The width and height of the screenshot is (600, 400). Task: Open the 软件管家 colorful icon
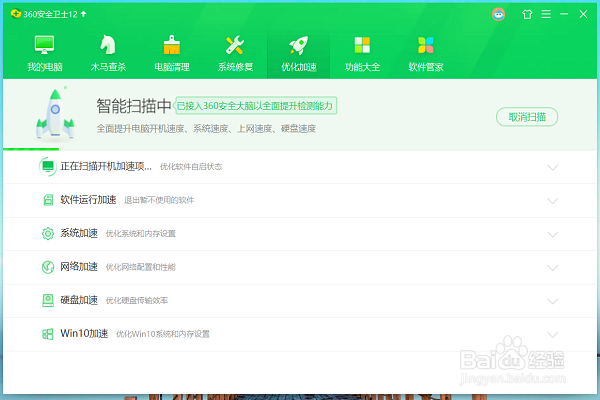[426, 45]
